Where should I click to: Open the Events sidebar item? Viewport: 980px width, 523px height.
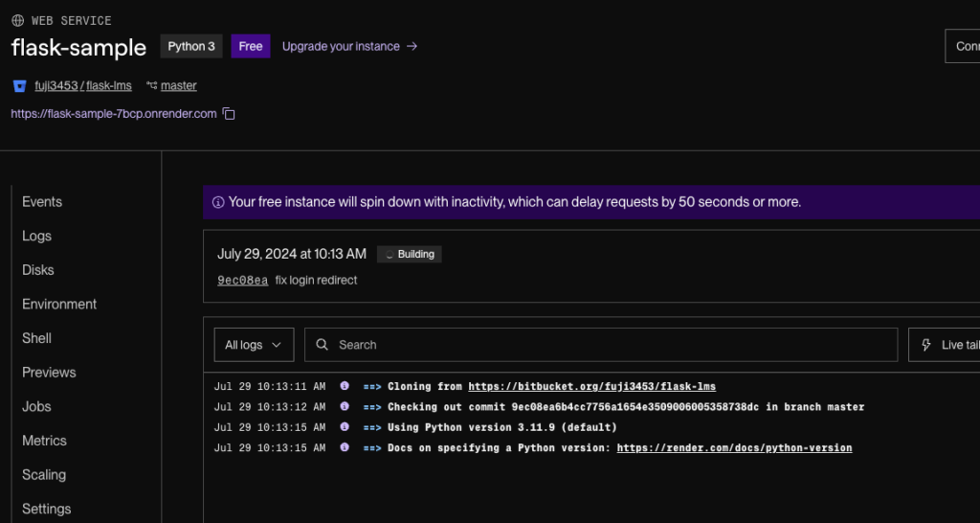coord(42,202)
